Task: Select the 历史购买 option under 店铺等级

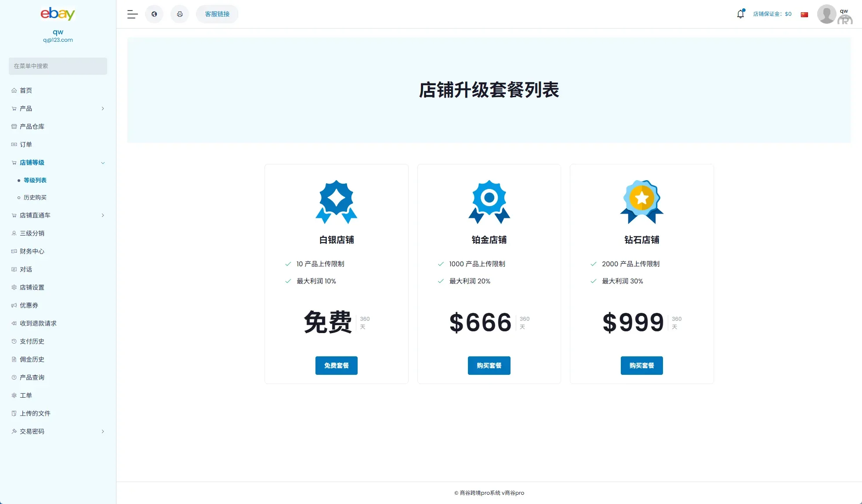Action: tap(36, 197)
